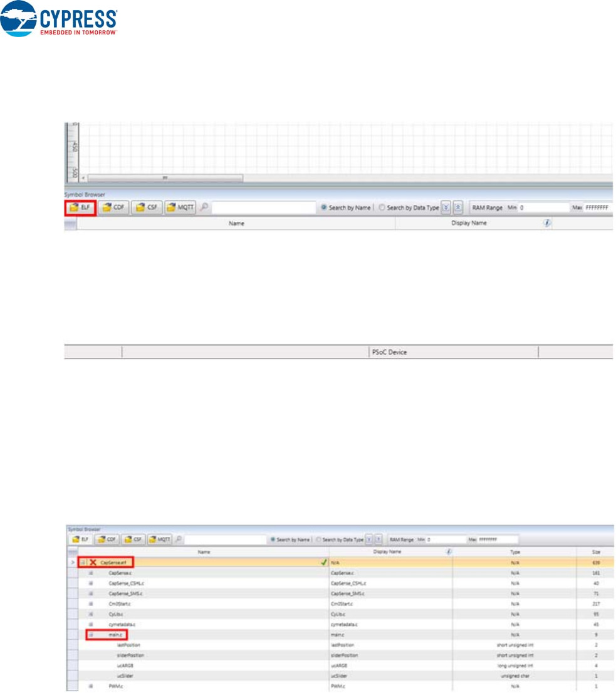
Task: Open a CDF file from upper toolbar
Action: [x=113, y=208]
